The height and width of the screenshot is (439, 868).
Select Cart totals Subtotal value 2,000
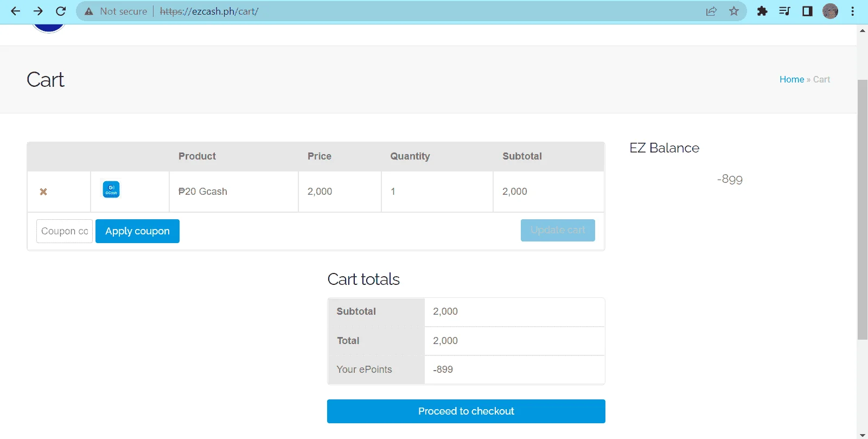click(x=445, y=311)
